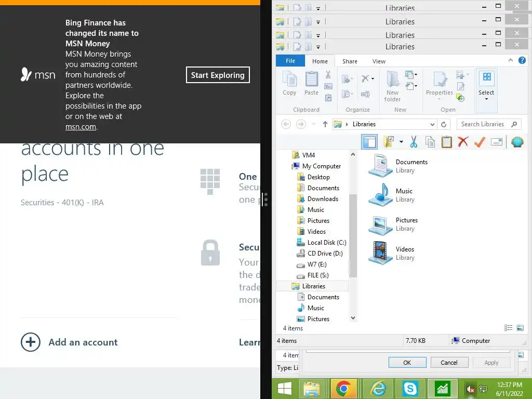Select the VM4 item in the tree
Screen dimensions: 532x399
303,155
